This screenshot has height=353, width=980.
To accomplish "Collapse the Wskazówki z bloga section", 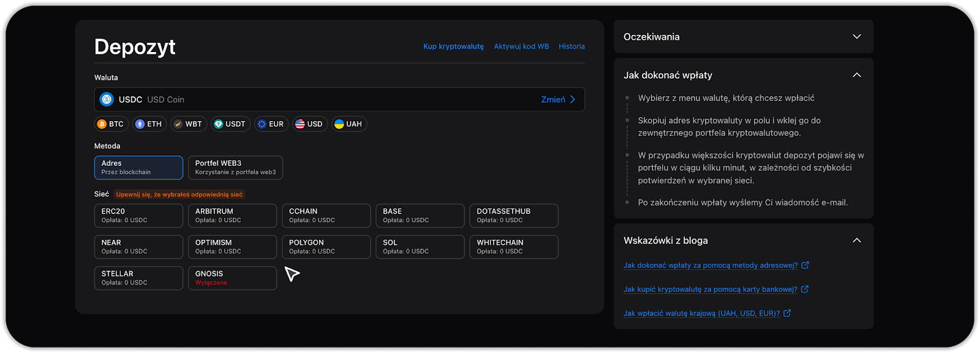I will [x=856, y=240].
